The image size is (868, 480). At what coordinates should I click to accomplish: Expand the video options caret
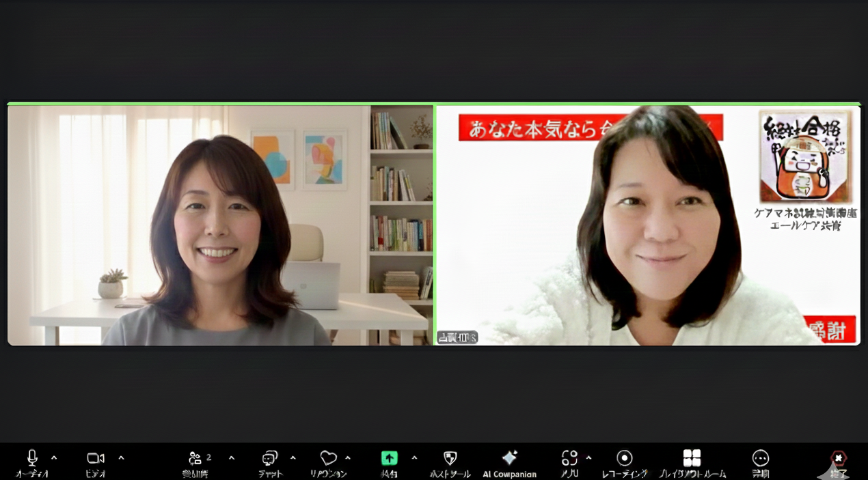[x=121, y=457]
